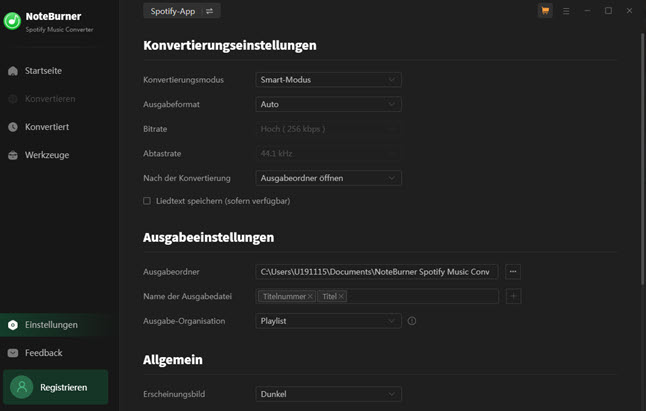Go to Startseite in sidebar
This screenshot has height=411, width=646.
click(x=43, y=71)
